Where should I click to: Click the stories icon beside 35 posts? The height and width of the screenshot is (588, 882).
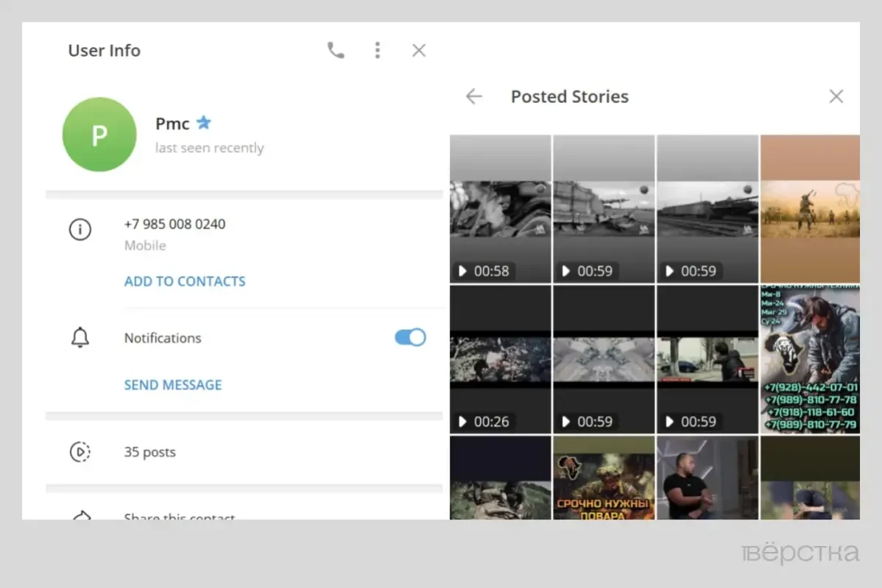80,452
